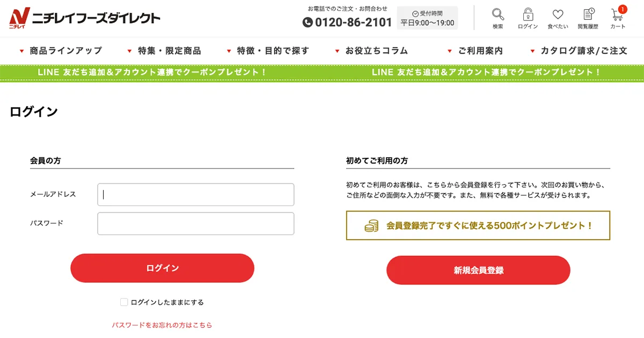Click the メールアドレス input field
This screenshot has height=338, width=644.
click(195, 194)
